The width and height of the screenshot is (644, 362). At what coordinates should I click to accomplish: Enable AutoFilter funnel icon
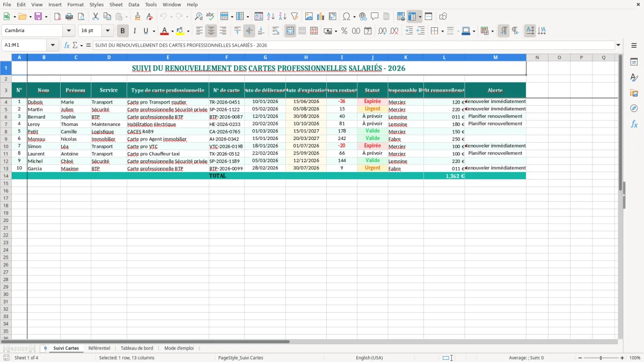[x=295, y=17]
